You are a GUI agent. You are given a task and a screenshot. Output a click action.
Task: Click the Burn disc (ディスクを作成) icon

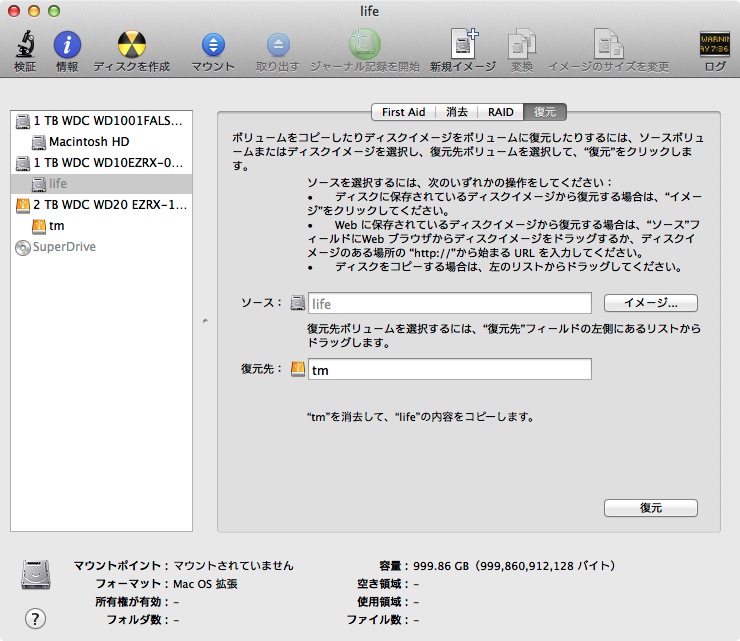(x=131, y=45)
